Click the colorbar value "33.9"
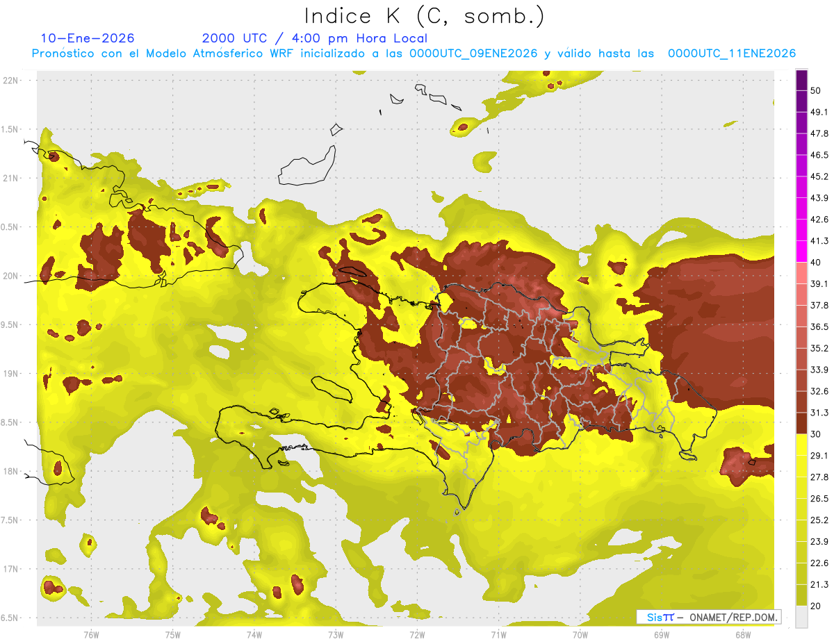Image resolution: width=834 pixels, height=644 pixels. coord(819,370)
